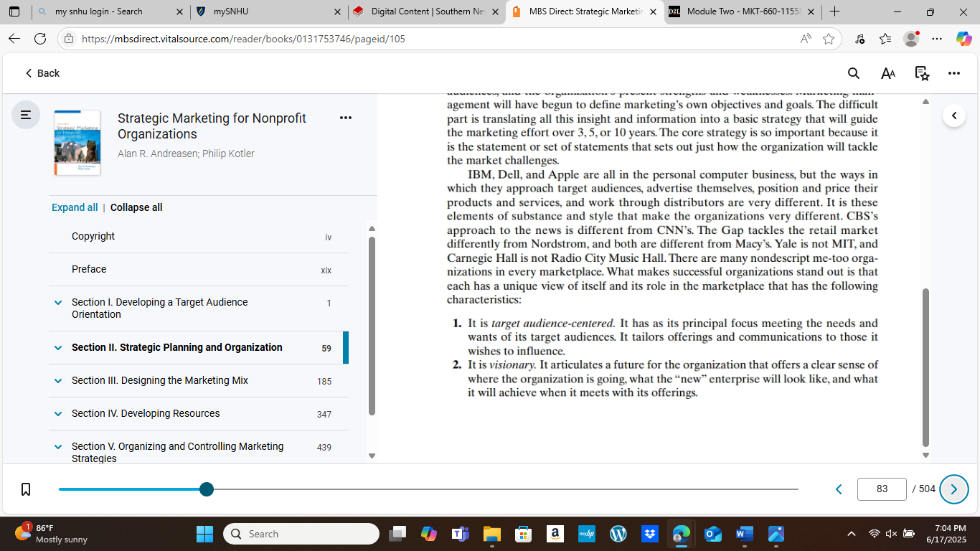The height and width of the screenshot is (551, 980).
Task: Click the browser address bar URL
Action: pyautogui.click(x=244, y=39)
